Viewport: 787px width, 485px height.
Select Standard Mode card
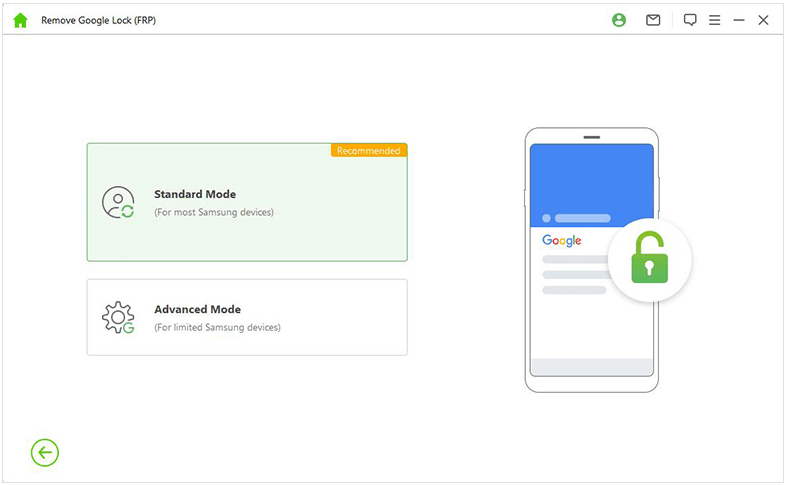click(x=247, y=202)
